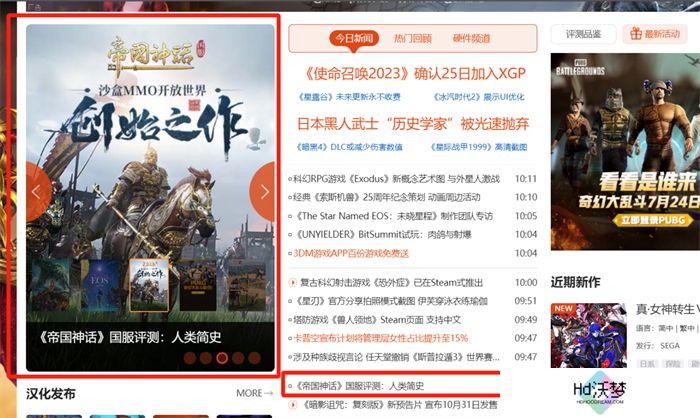Viewport: 700px width, 418px height.
Task: Open the 真·女神转生 game cover thumbnail
Action: (588, 336)
